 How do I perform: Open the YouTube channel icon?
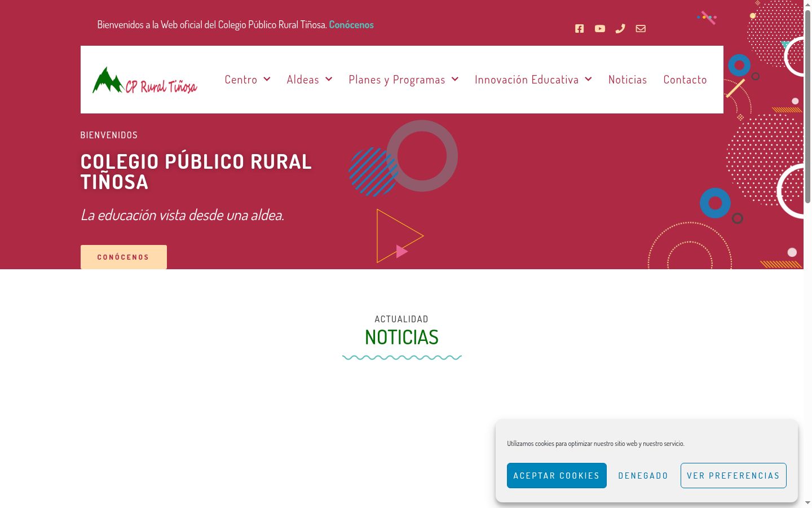pyautogui.click(x=600, y=29)
